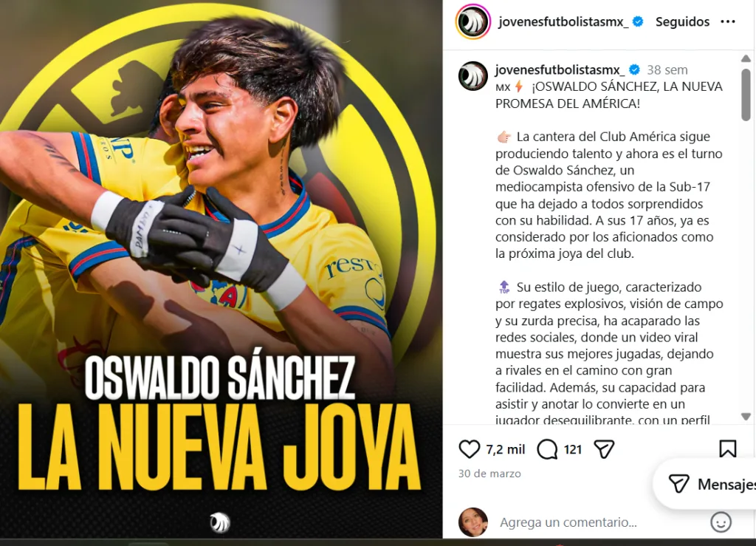This screenshot has height=546, width=756.
Task: Save post with bookmark icon
Action: (727, 448)
